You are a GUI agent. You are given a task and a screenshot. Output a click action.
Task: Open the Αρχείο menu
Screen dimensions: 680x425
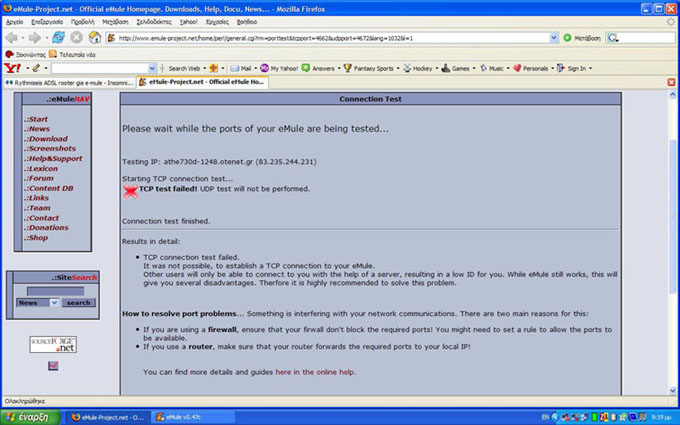coord(14,22)
